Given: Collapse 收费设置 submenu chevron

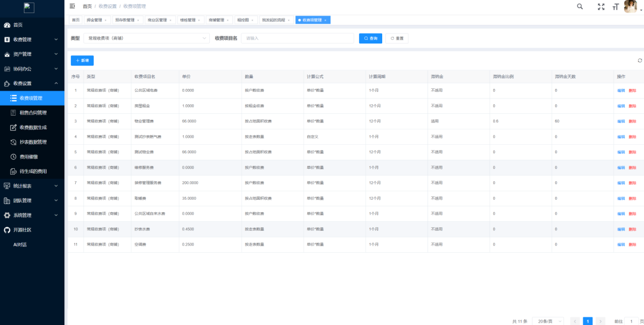Looking at the screenshot, I should coord(56,83).
